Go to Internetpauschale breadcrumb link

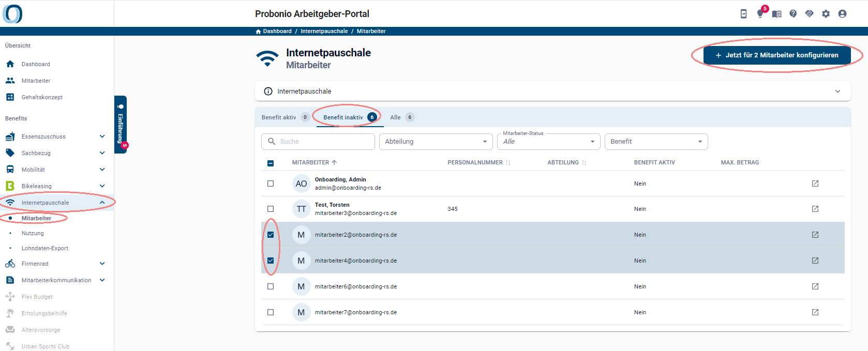[324, 32]
